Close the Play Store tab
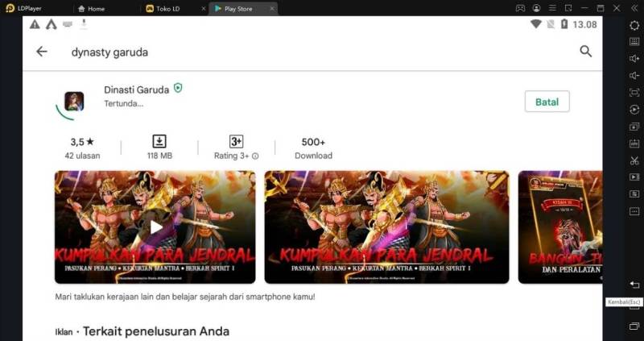Screen dimensions: 644x341 [272, 9]
